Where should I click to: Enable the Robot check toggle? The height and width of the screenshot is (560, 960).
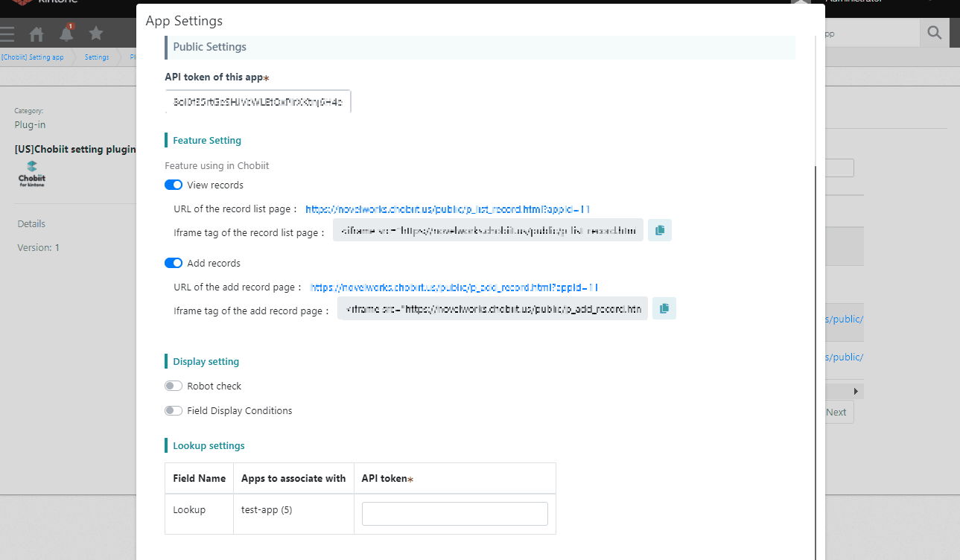[x=174, y=386]
